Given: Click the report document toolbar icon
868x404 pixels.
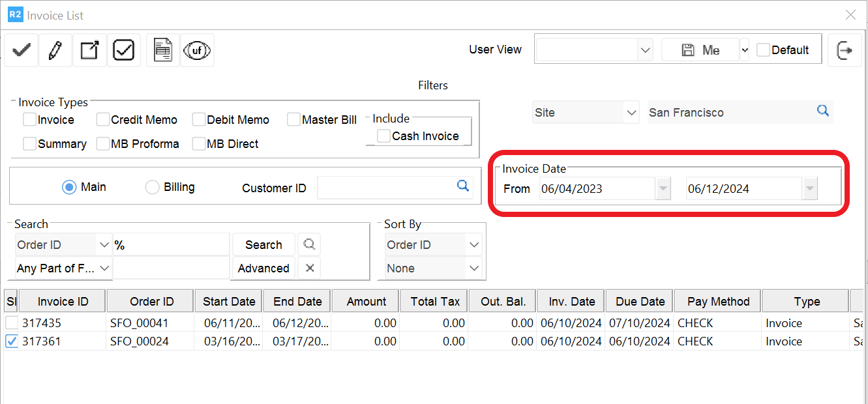Looking at the screenshot, I should pos(162,50).
